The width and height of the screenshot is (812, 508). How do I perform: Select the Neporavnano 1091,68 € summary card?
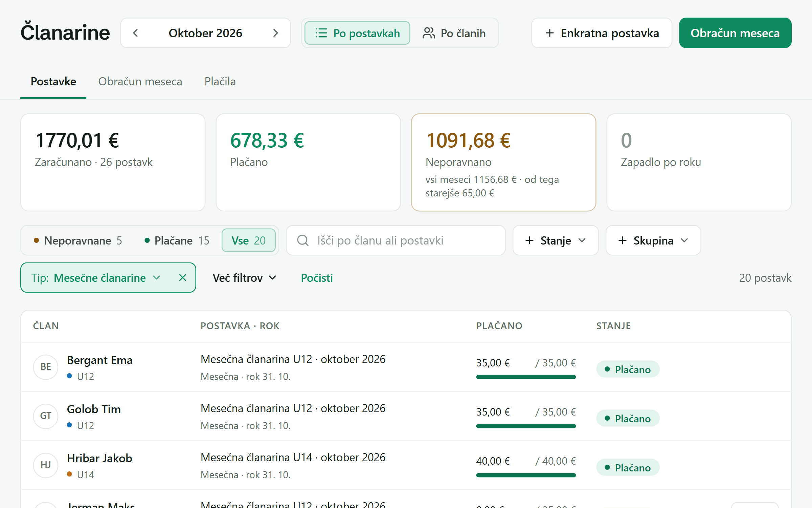point(503,162)
